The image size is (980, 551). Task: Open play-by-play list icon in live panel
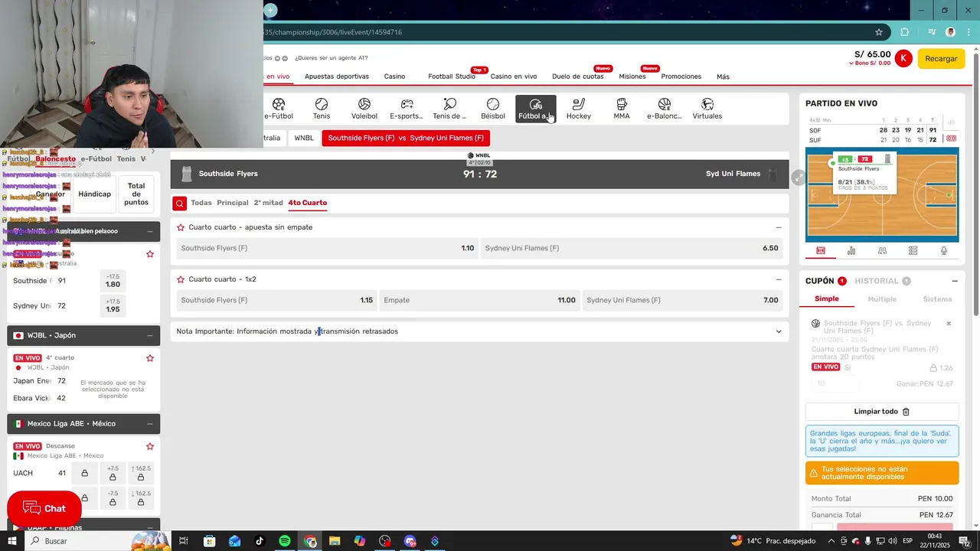[x=913, y=250]
